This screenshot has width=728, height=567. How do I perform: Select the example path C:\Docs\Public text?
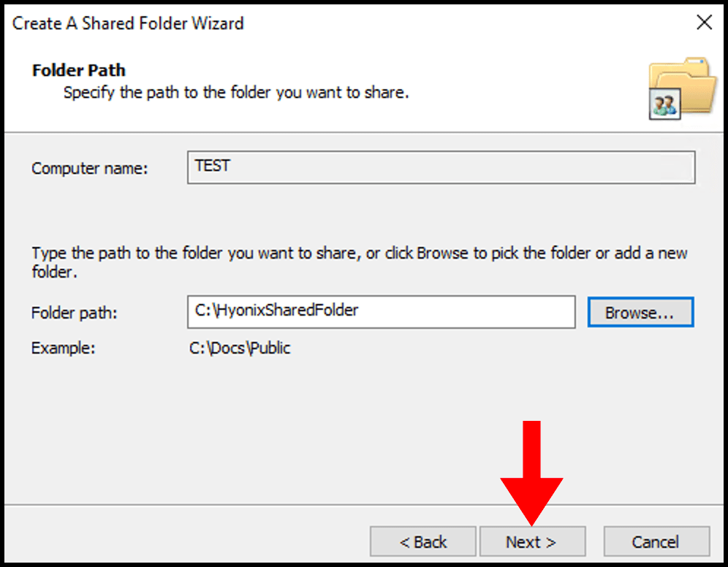(x=241, y=348)
